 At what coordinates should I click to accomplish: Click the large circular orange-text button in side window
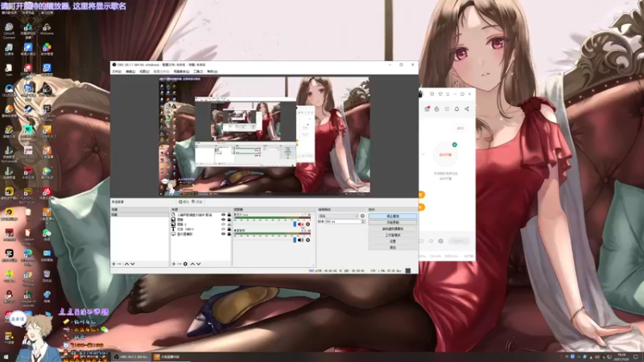click(x=445, y=154)
